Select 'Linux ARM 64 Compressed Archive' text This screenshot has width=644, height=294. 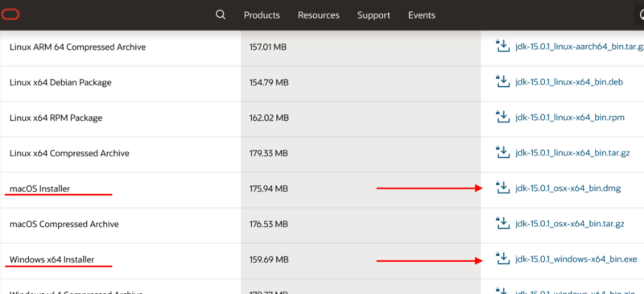coord(77,47)
